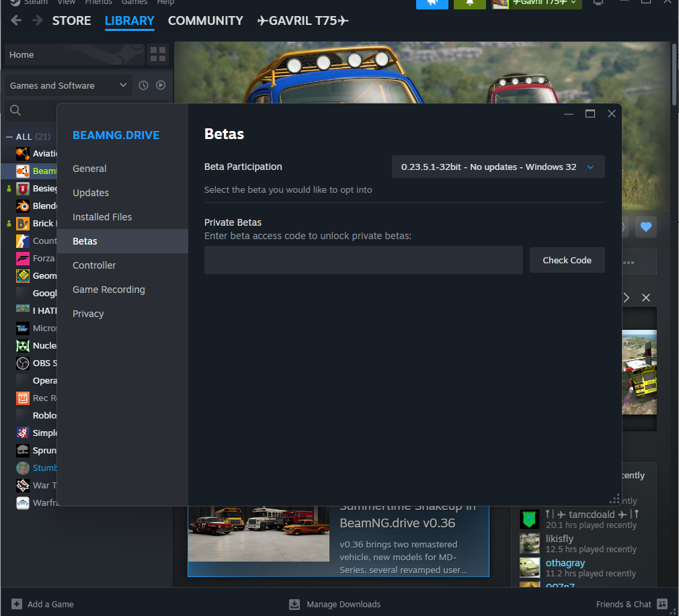
Task: Open the grid collections view icon
Action: pos(157,54)
